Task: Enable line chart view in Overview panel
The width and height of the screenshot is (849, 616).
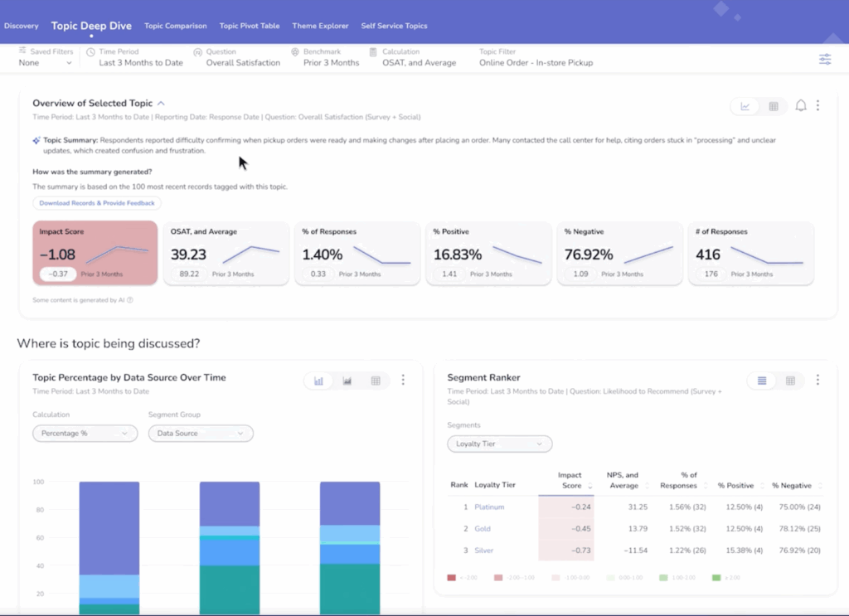Action: [x=745, y=106]
